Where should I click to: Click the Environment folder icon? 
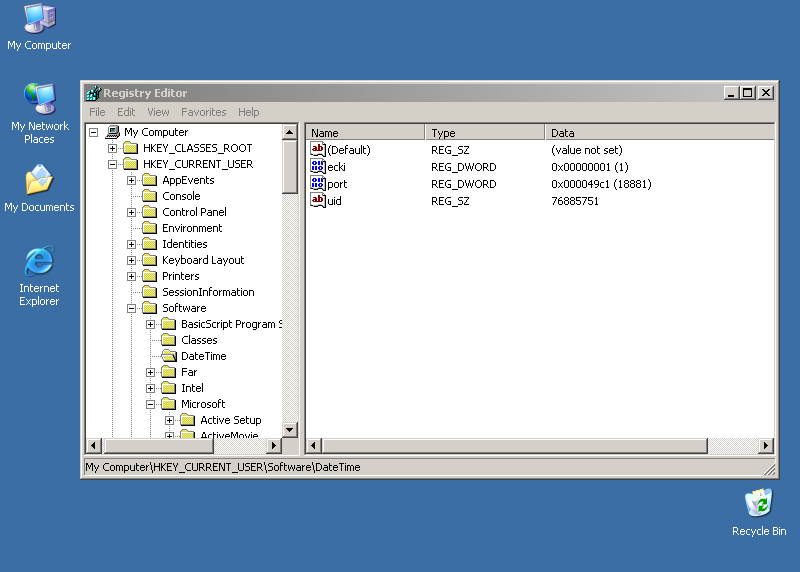(150, 228)
